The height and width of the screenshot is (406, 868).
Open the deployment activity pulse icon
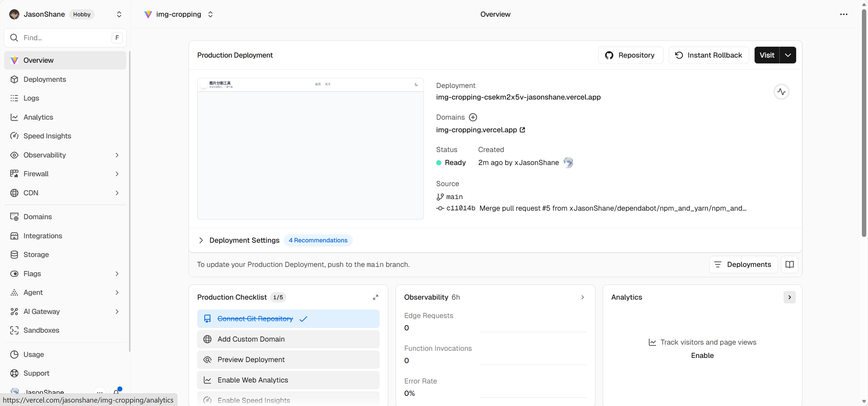781,92
